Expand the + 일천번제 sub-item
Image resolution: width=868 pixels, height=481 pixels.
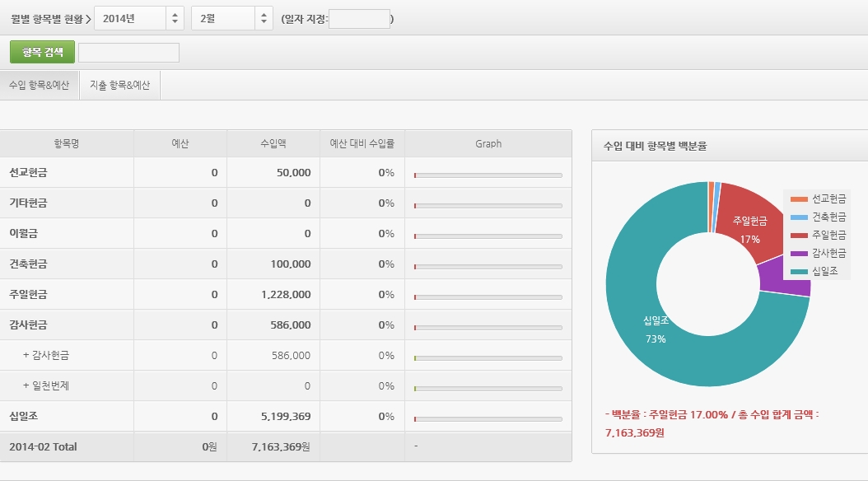[46, 385]
